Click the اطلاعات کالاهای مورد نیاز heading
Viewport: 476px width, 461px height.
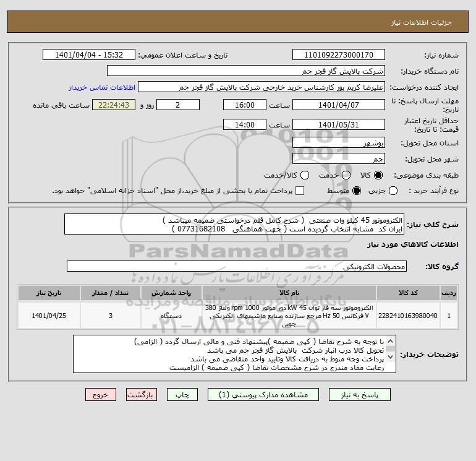pos(412,244)
